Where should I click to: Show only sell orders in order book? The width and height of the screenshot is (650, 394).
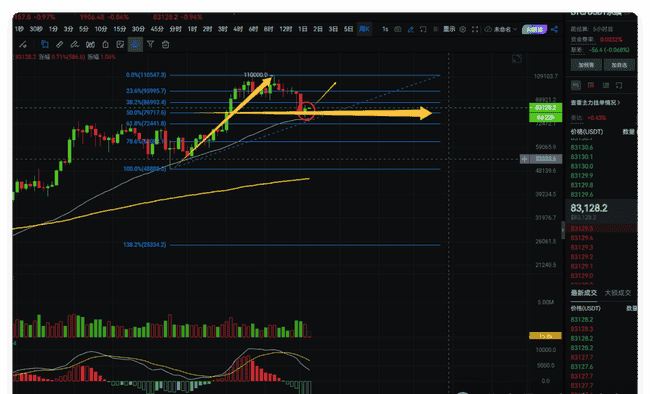coord(591,85)
